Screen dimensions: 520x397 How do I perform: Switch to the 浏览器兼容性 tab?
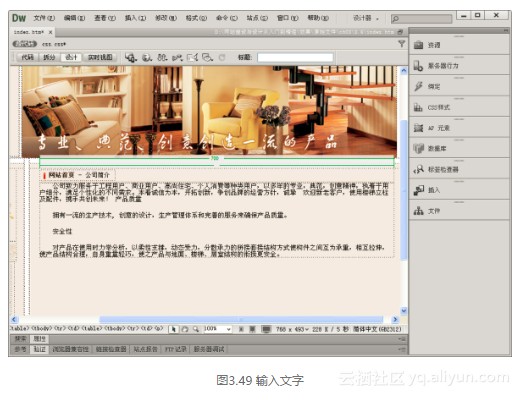[71, 349]
